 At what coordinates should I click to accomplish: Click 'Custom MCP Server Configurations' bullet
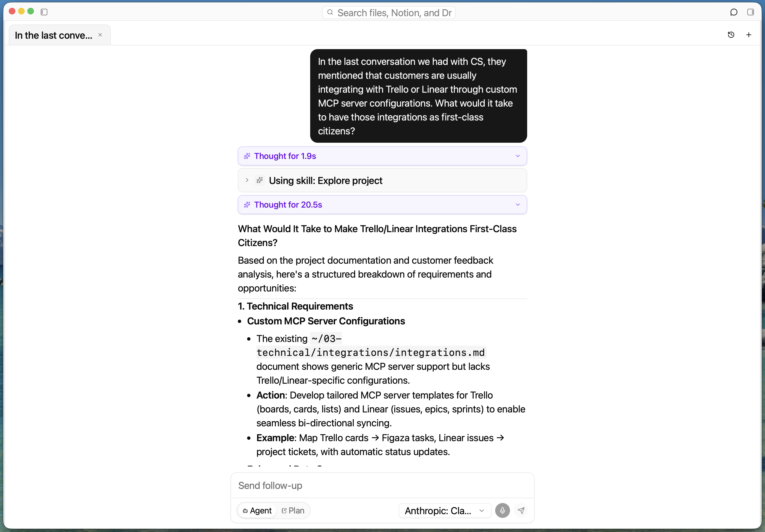tap(326, 321)
